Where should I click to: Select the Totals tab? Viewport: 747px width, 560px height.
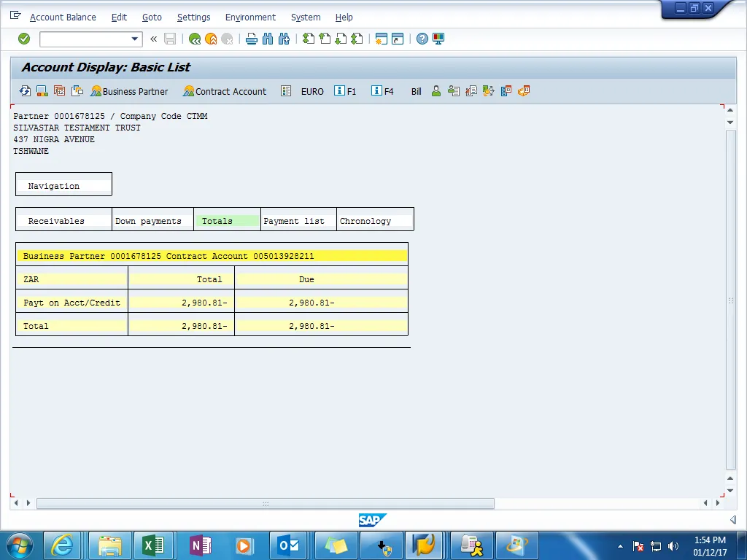coord(228,221)
